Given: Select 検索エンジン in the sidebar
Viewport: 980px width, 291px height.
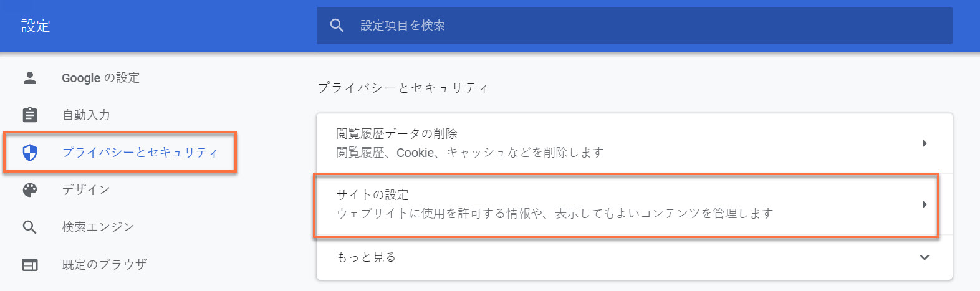Looking at the screenshot, I should 98,227.
